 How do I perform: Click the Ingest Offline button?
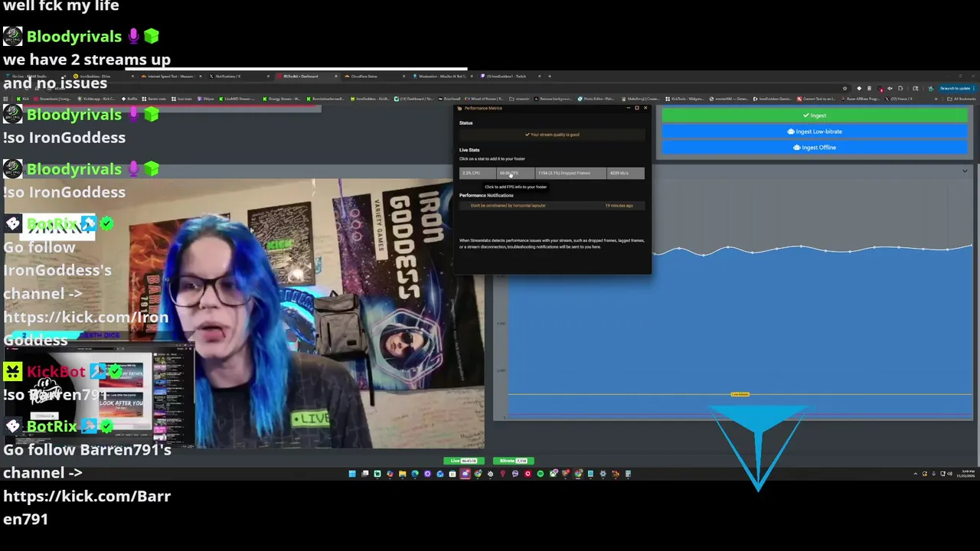pyautogui.click(x=815, y=148)
